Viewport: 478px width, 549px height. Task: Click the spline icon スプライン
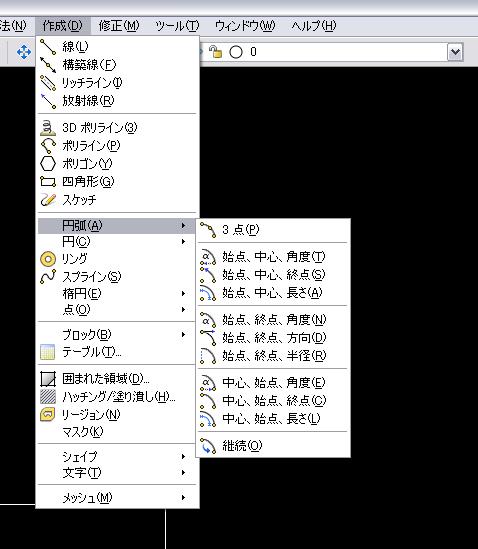click(x=48, y=277)
